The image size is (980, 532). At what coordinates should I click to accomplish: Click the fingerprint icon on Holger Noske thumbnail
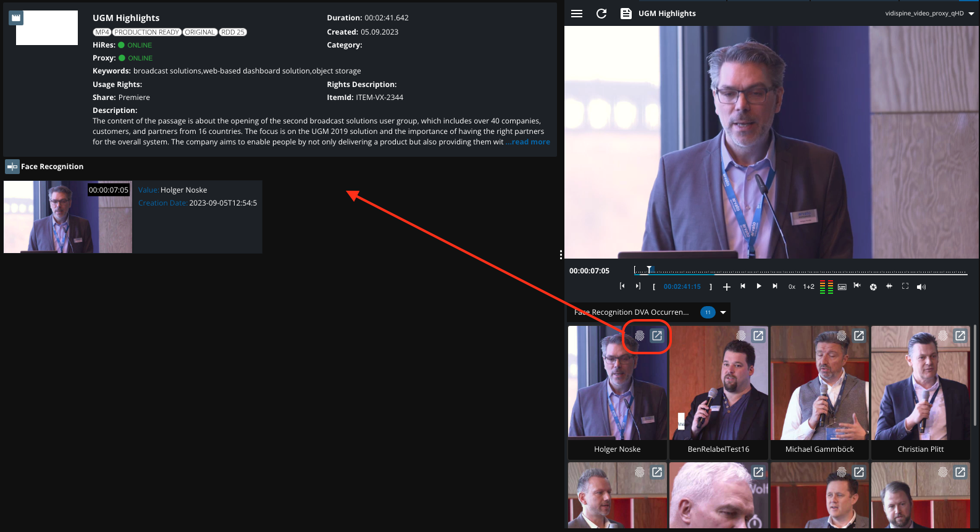(x=640, y=336)
